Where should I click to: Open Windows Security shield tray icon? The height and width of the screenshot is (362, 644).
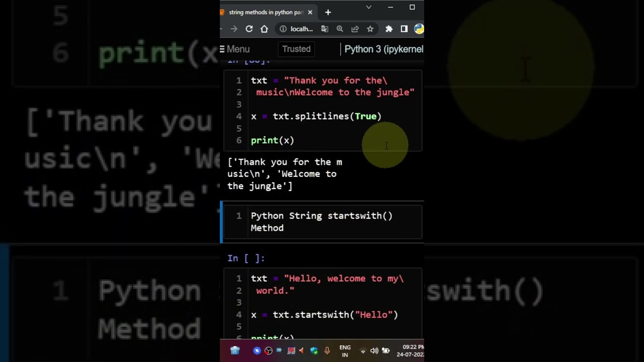click(314, 351)
